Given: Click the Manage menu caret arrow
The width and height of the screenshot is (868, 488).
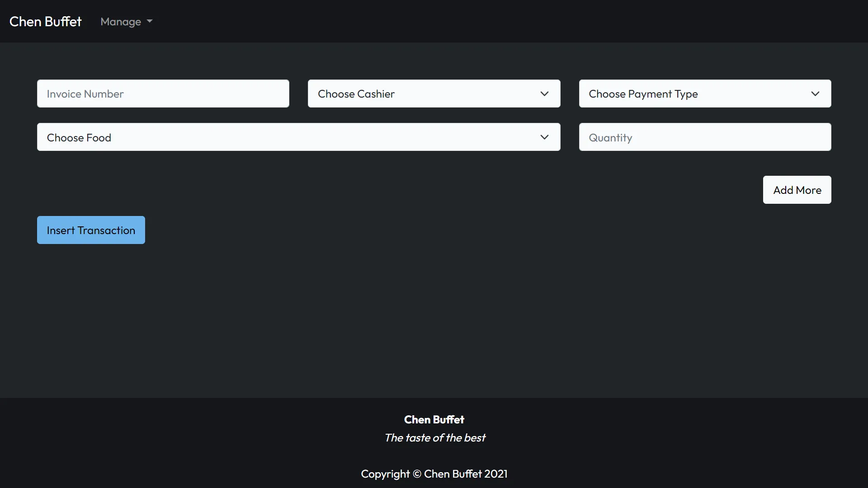Looking at the screenshot, I should [150, 21].
